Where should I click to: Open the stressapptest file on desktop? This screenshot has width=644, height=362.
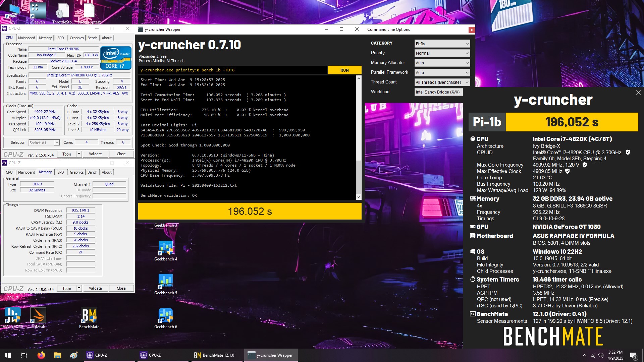(x=89, y=13)
